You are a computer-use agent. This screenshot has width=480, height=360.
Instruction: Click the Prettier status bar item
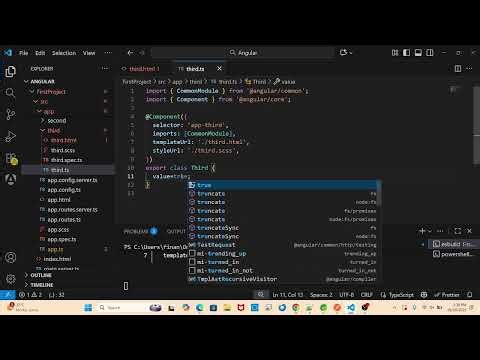[x=447, y=295]
